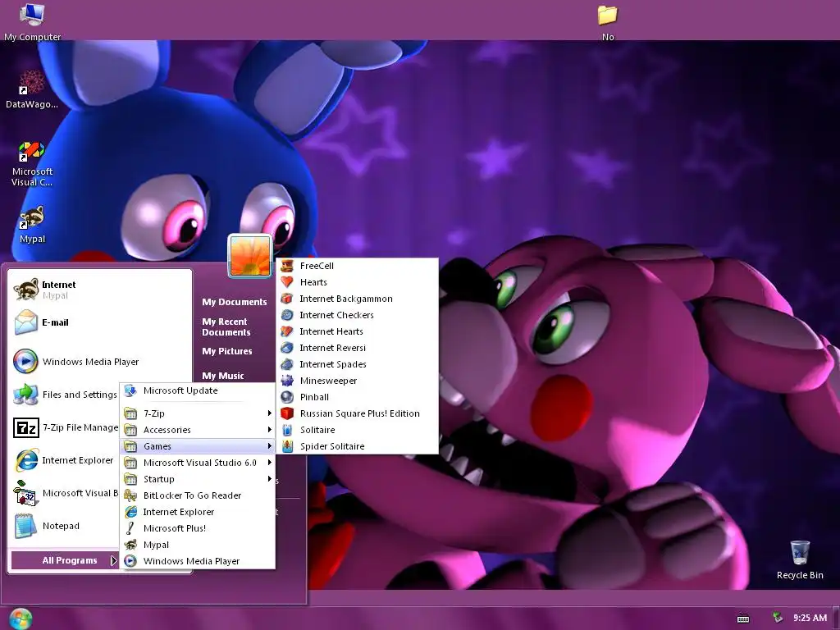Screen dimensions: 840x630
Task: Launch Microsoft Plus! entry
Action: coord(198,528)
